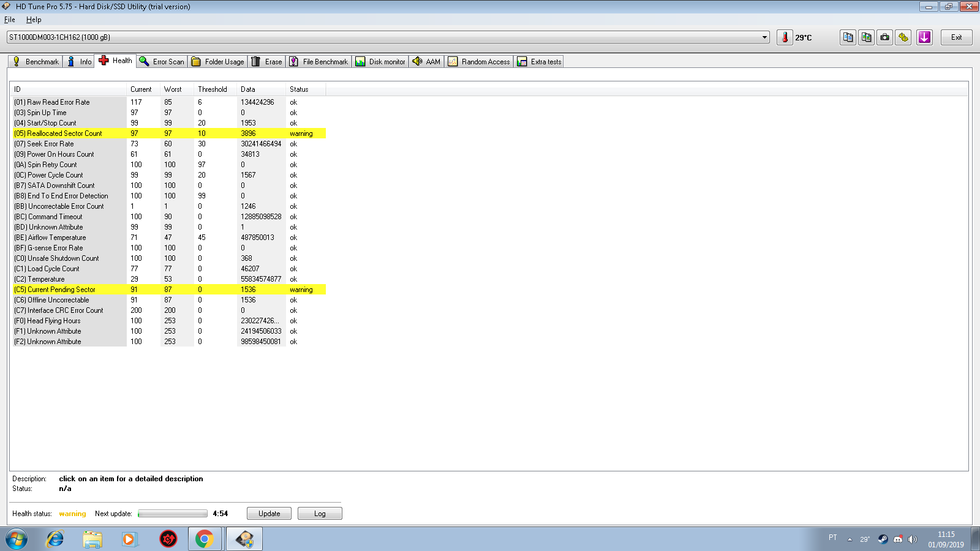This screenshot has width=980, height=551.
Task: Select (F2) Unknown Attribute row
Action: pos(168,342)
